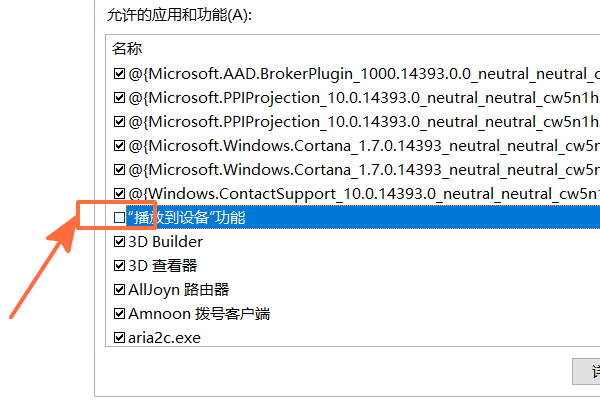Uncheck the aria2c.exe checkbox
Screen dimensions: 600x400
tap(120, 337)
